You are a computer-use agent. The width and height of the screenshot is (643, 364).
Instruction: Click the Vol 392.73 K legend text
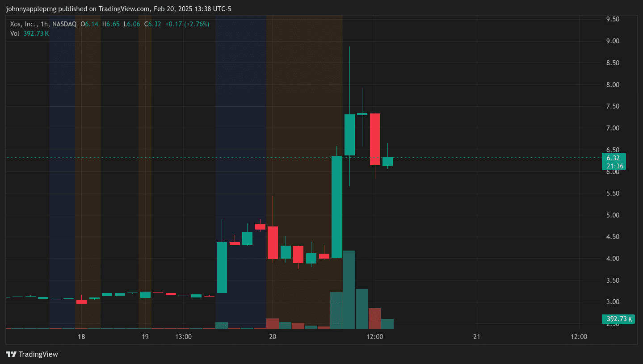pyautogui.click(x=29, y=33)
